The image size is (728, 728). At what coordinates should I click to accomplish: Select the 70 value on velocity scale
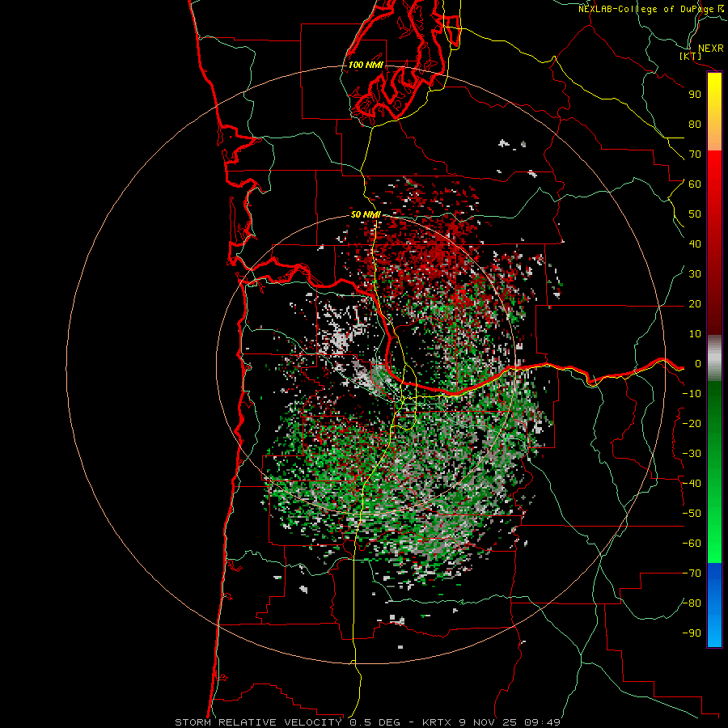point(695,154)
